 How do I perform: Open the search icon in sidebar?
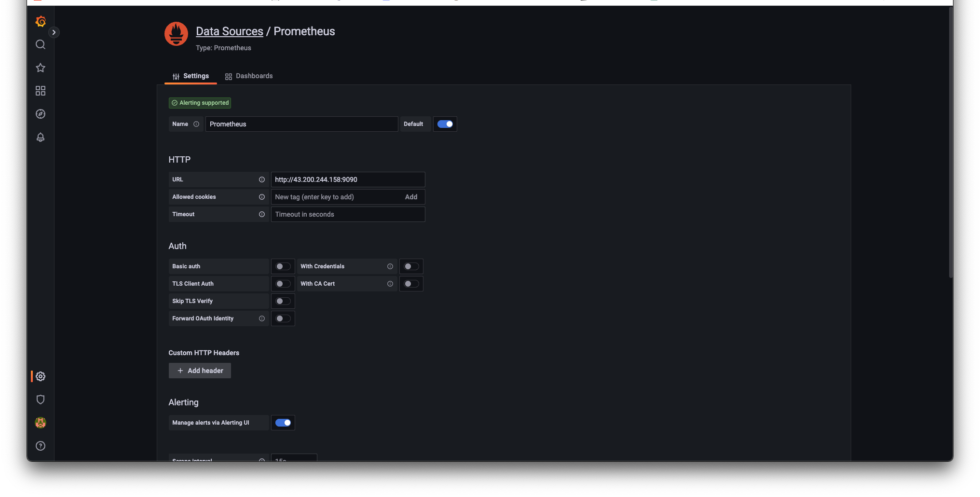click(41, 44)
